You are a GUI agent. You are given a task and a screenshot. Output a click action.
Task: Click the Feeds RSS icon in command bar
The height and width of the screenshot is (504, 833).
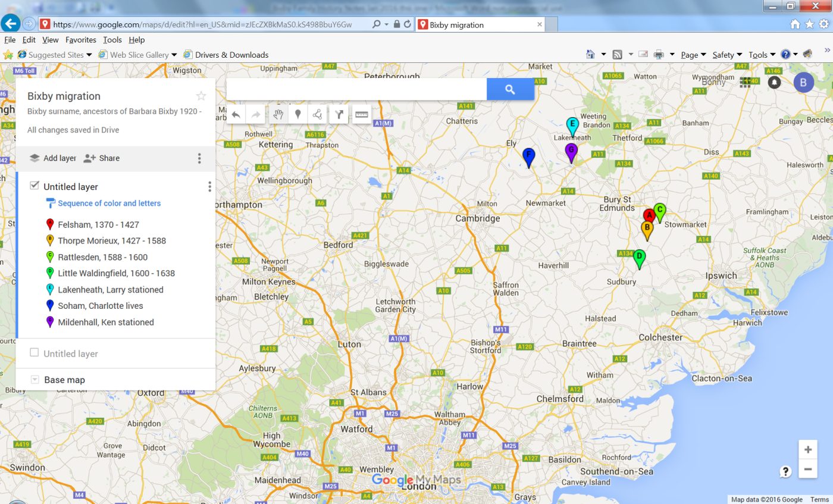[618, 55]
